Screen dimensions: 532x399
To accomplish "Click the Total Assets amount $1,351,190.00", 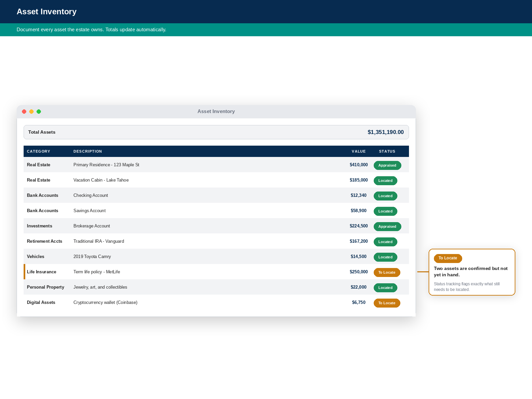I will point(385,132).
